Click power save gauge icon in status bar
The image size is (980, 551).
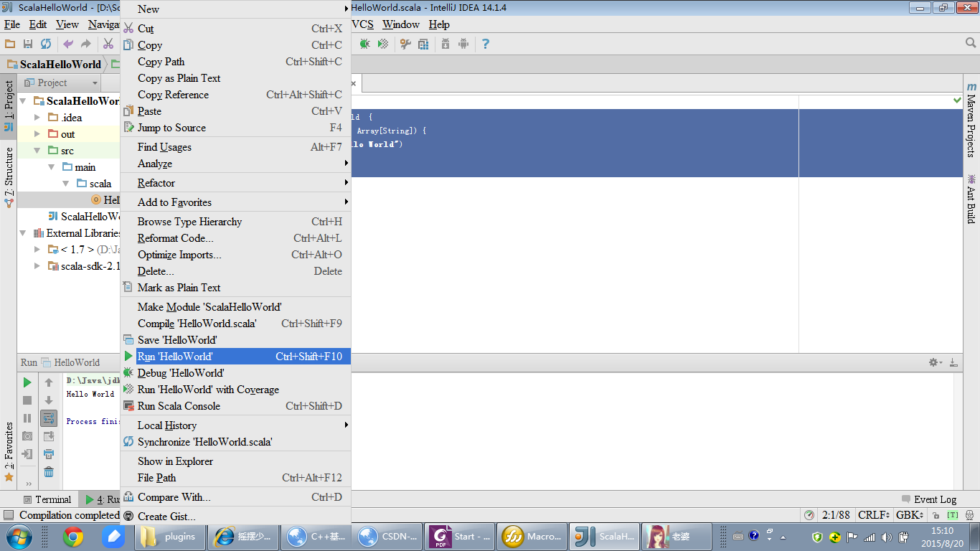[809, 515]
